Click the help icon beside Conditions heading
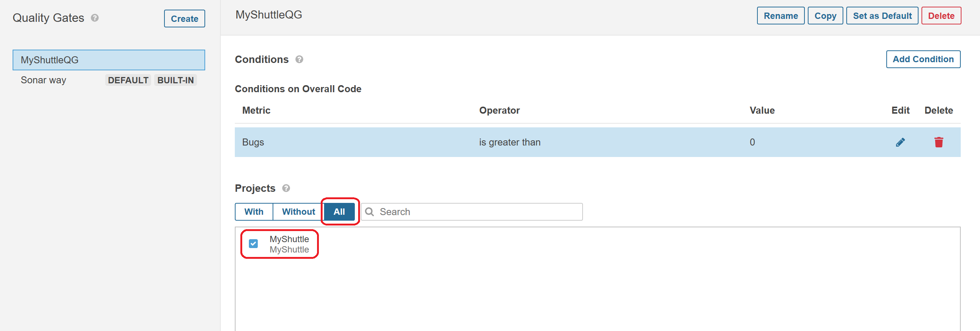980x331 pixels. 299,59
